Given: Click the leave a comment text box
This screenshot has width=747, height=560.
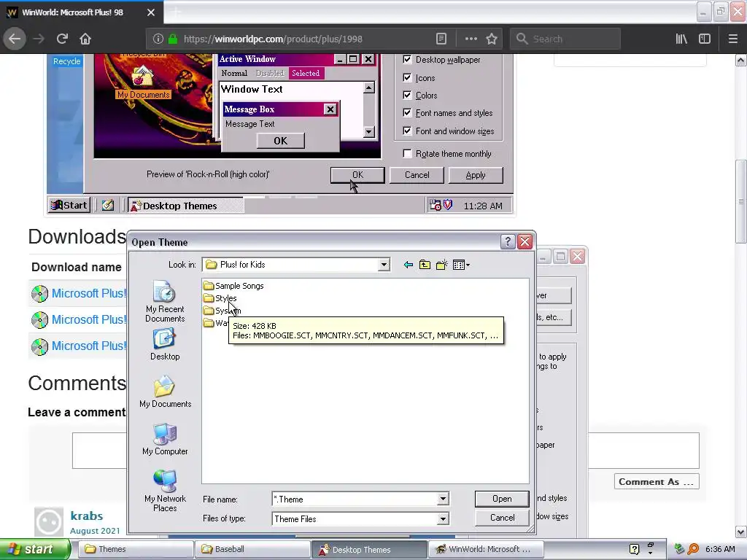Looking at the screenshot, I should click(385, 451).
